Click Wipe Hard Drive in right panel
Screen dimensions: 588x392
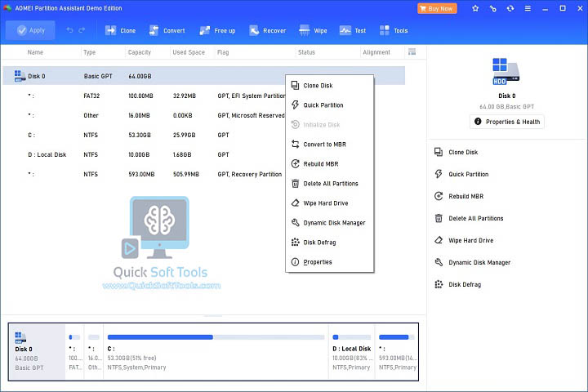tap(464, 240)
